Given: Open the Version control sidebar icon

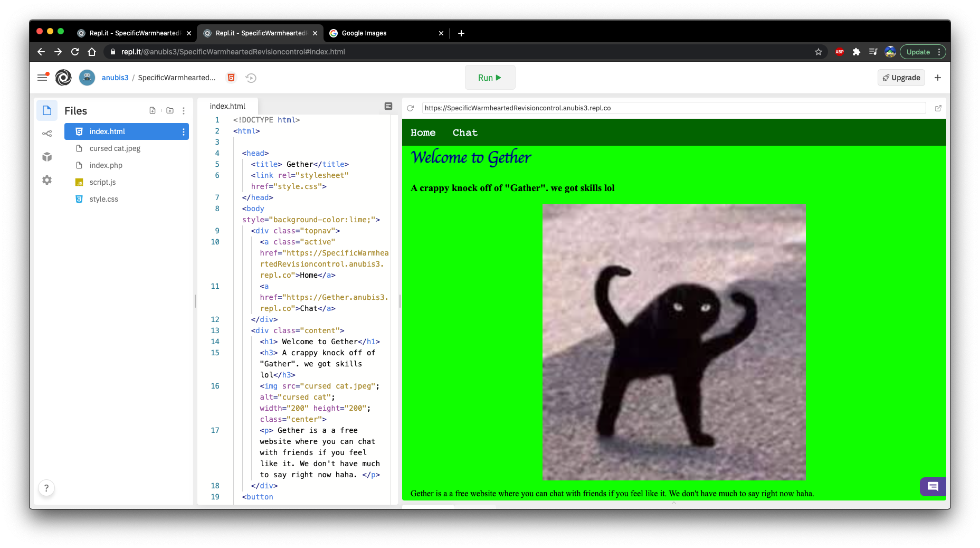Looking at the screenshot, I should [47, 134].
